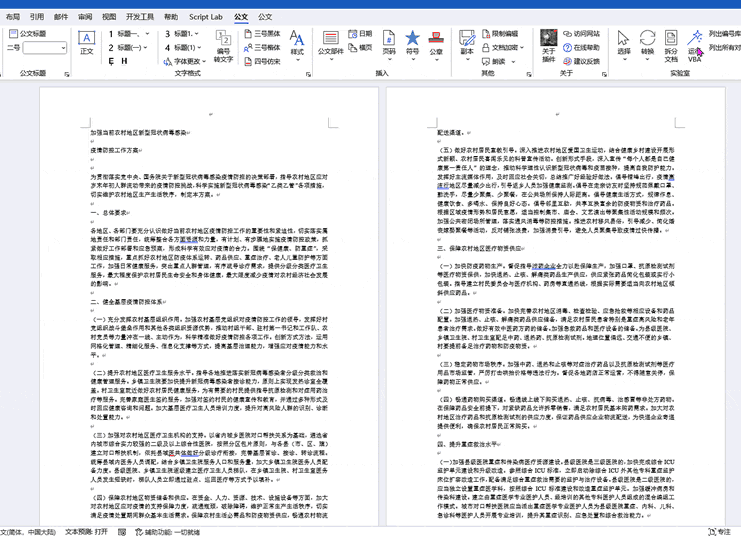
Task: Open 关于插件 about plugin
Action: [x=548, y=46]
